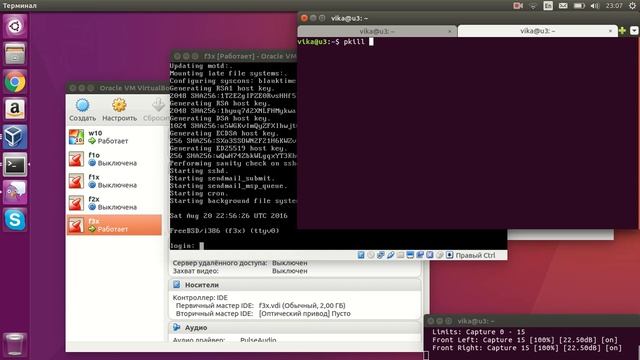Collapse the Аудио section header
Viewport: 640px width, 360px height.
pyautogui.click(x=296, y=327)
